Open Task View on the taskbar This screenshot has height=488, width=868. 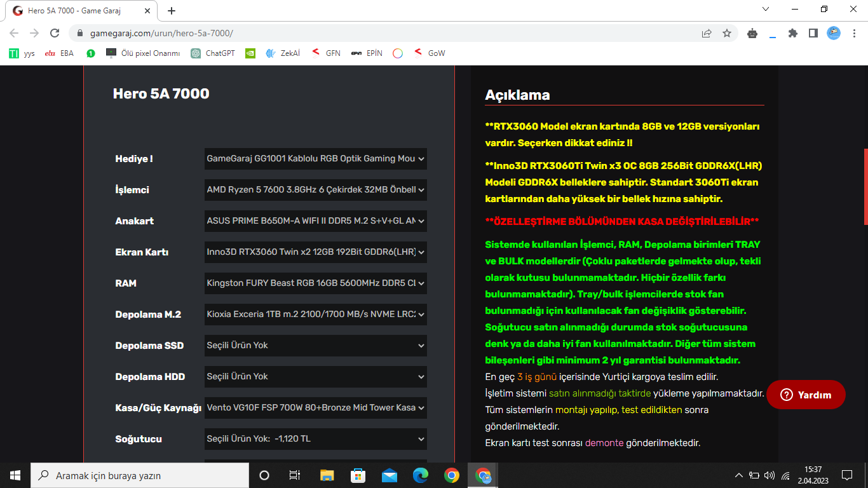[295, 475]
